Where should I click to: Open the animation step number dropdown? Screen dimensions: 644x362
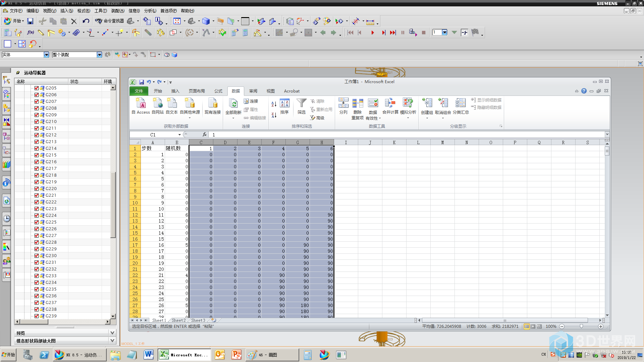pyautogui.click(x=444, y=33)
